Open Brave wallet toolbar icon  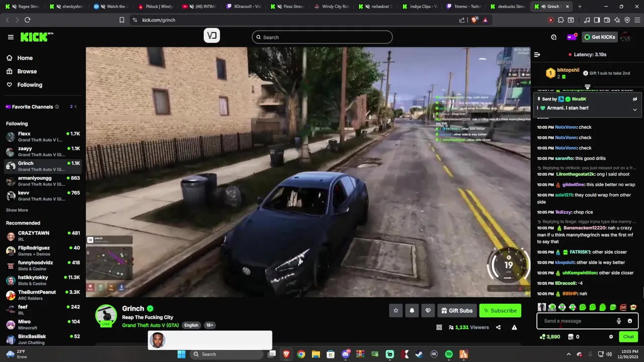coord(607,20)
